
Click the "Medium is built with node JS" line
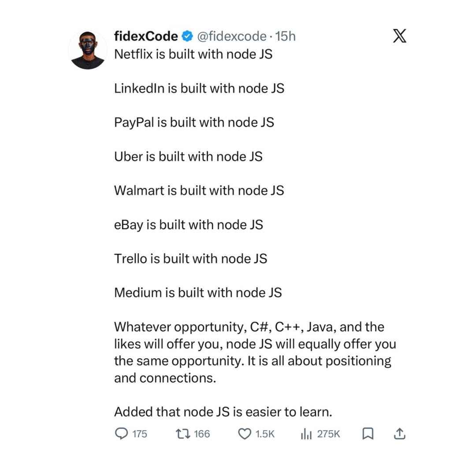point(198,293)
